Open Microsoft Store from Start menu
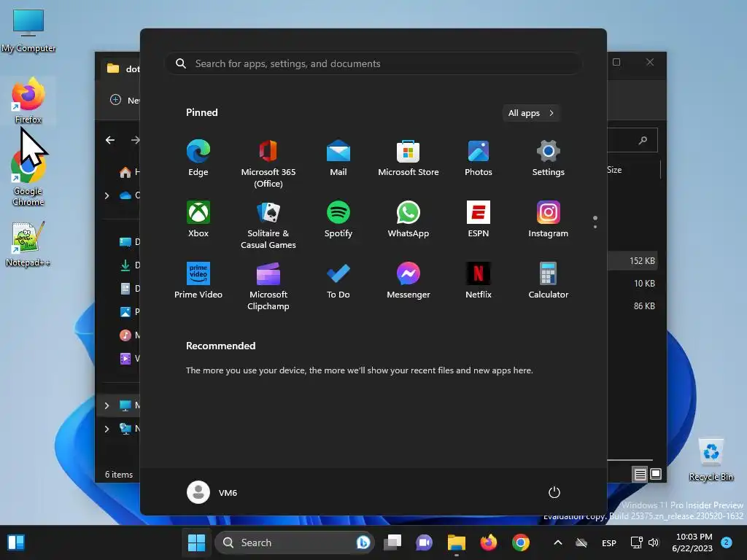 coord(409,158)
